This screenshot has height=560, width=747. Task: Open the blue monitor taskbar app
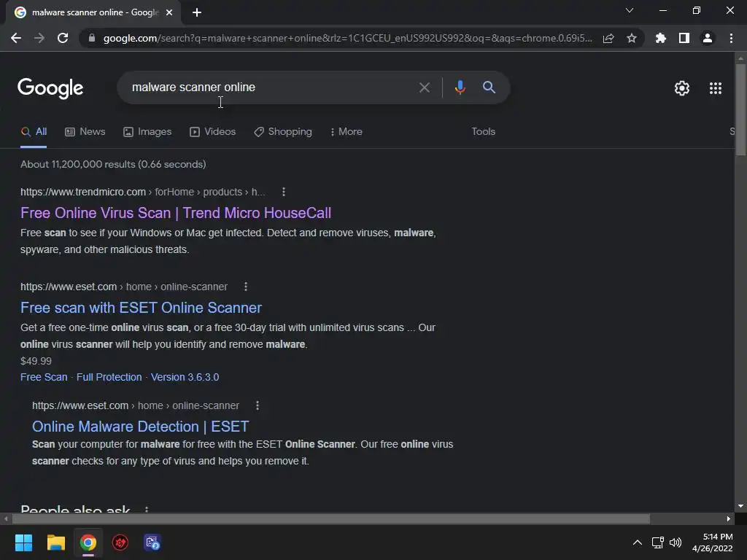[x=152, y=542]
